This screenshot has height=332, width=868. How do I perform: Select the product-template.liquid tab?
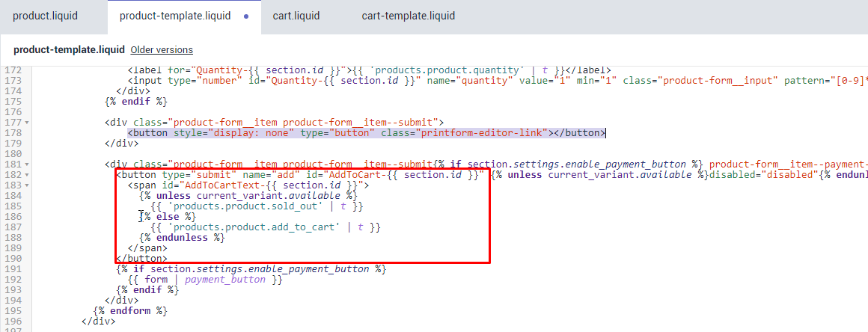pyautogui.click(x=175, y=16)
